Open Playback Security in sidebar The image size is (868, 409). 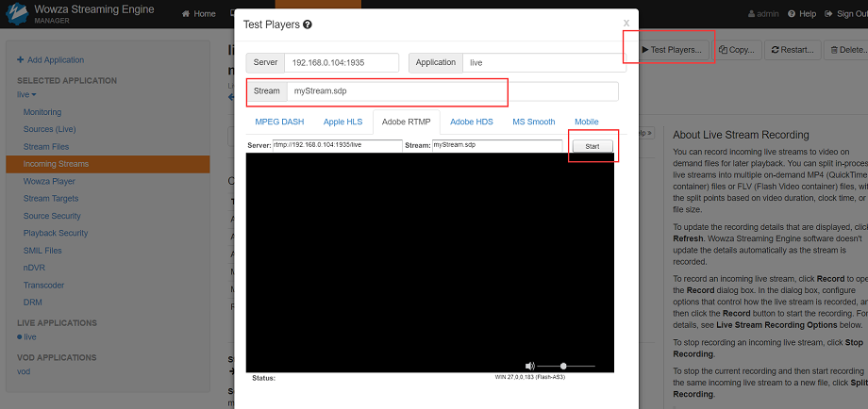pos(56,233)
